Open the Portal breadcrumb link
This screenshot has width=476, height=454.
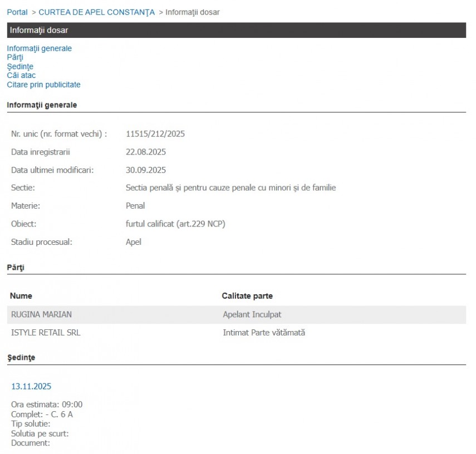tap(17, 12)
